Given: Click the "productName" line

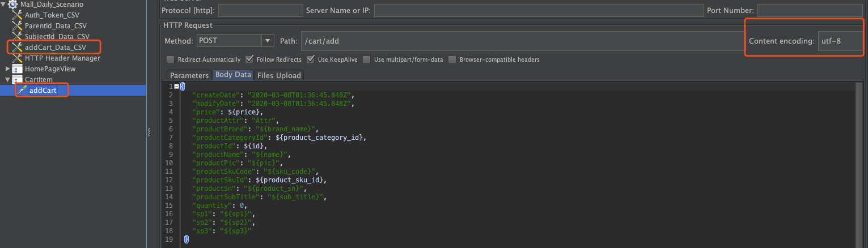Looking at the screenshot, I should (x=243, y=155).
